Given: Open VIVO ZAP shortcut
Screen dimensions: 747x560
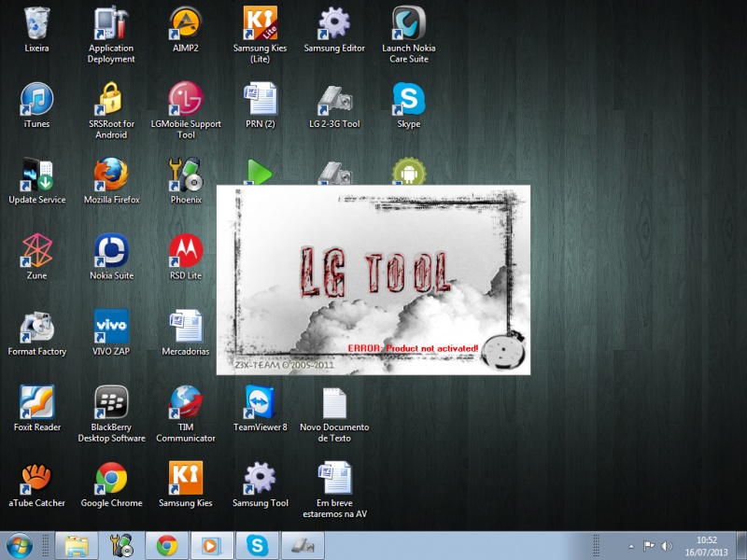Looking at the screenshot, I should (x=111, y=332).
